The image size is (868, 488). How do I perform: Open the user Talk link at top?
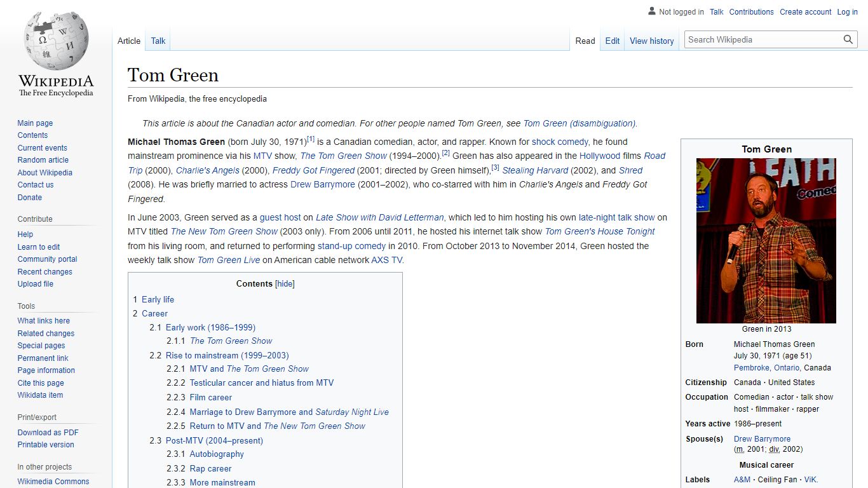(x=717, y=12)
